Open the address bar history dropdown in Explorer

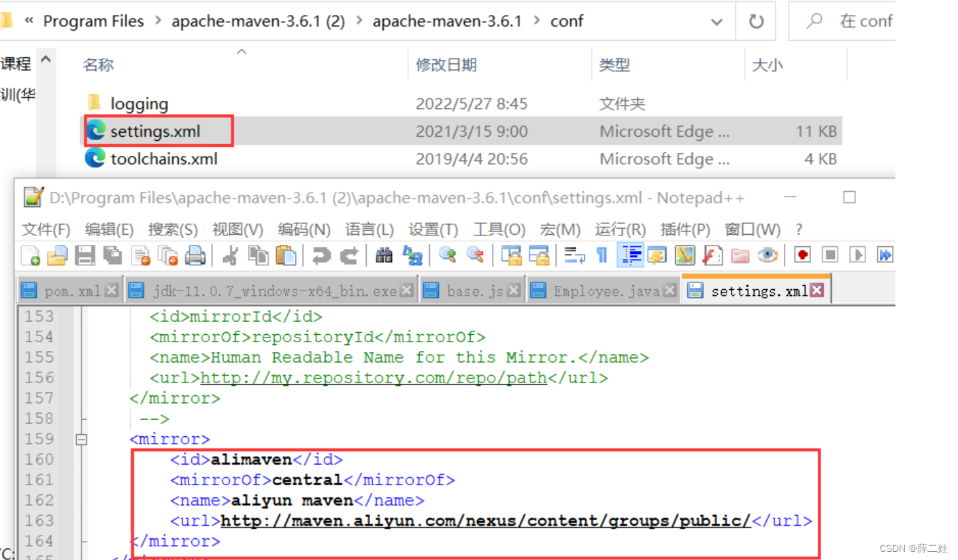coord(716,22)
